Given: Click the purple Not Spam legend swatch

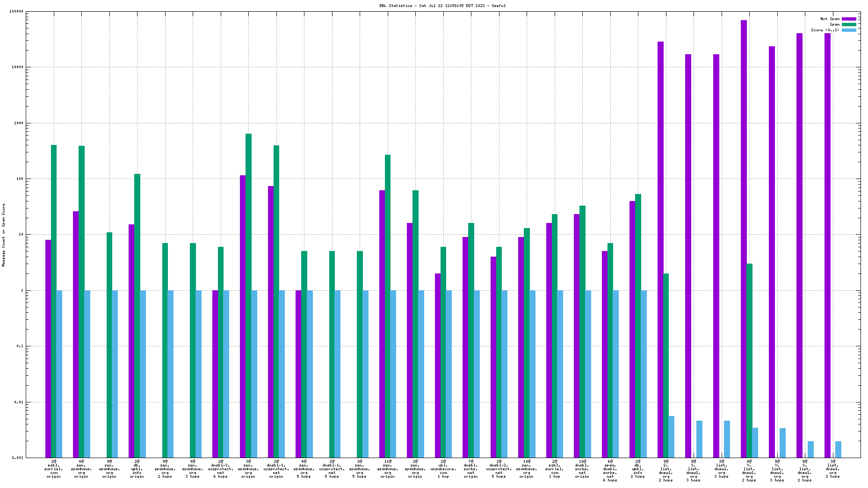Looking at the screenshot, I should (x=849, y=19).
